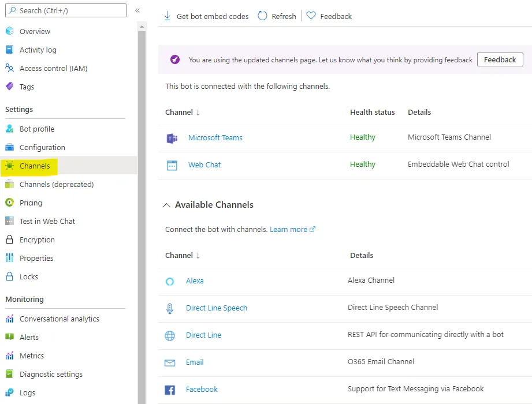The height and width of the screenshot is (404, 532).
Task: Open Overview in the sidebar
Action: [35, 32]
